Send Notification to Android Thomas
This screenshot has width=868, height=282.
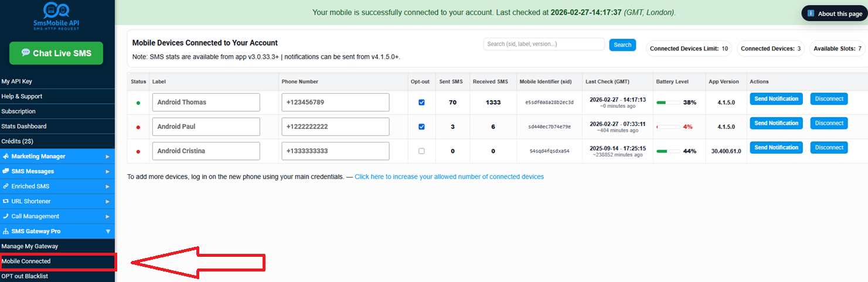point(776,99)
